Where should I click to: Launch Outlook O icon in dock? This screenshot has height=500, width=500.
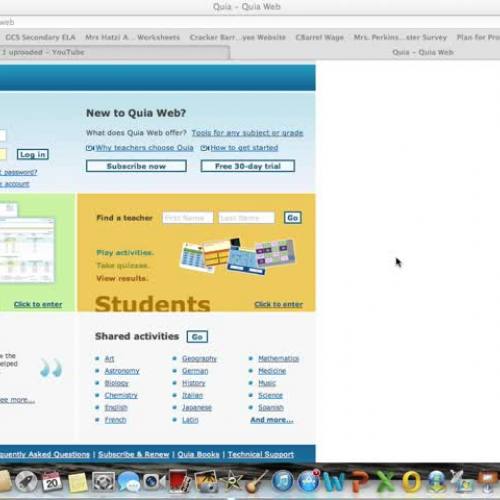pos(411,482)
